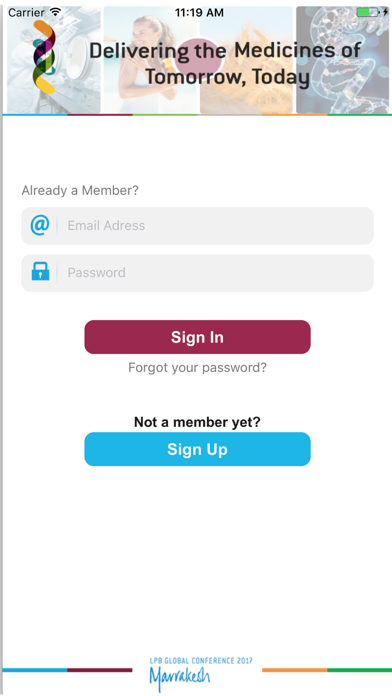Tap the laboratory scientist banner image

[x=54, y=59]
